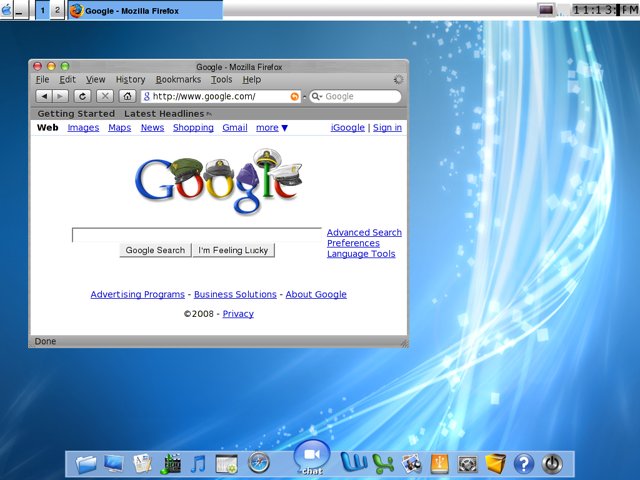Click the Firefox forward arrow button
The width and height of the screenshot is (640, 480).
pyautogui.click(x=60, y=96)
